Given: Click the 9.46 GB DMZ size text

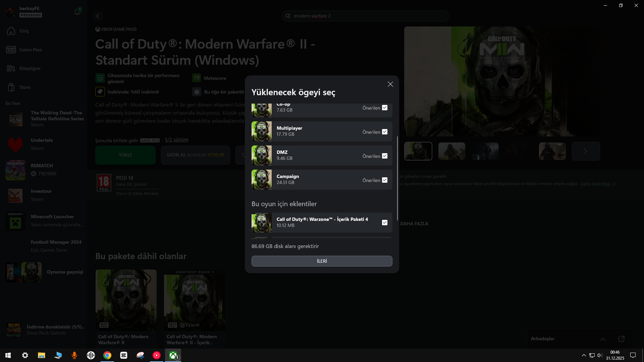Looking at the screenshot, I should (x=284, y=159).
